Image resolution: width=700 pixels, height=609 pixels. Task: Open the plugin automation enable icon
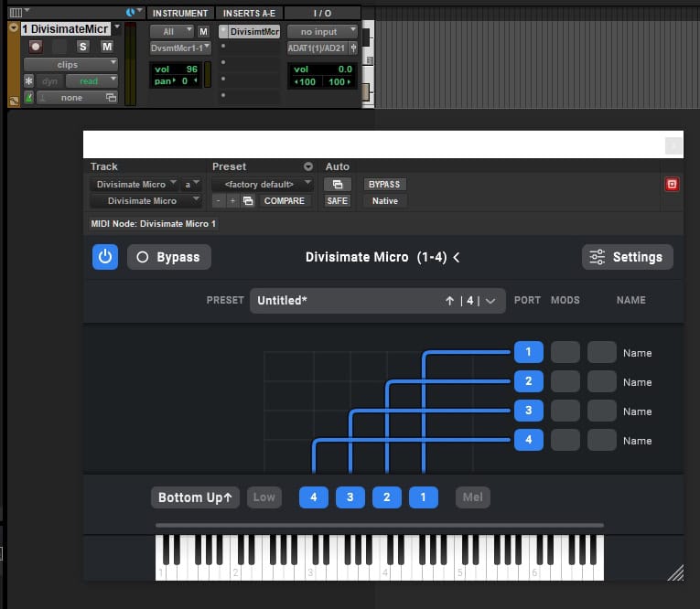(338, 185)
